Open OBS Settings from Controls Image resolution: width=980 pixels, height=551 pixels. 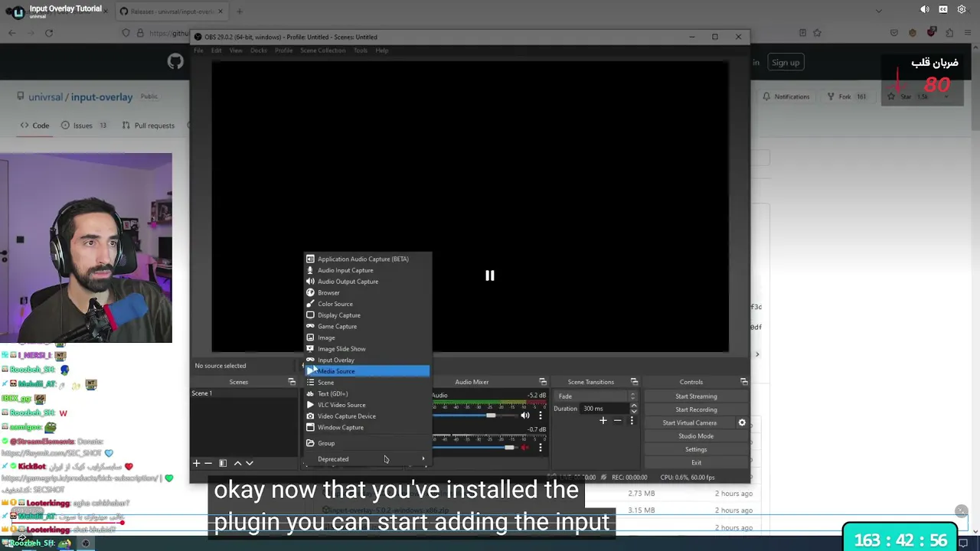[696, 449]
